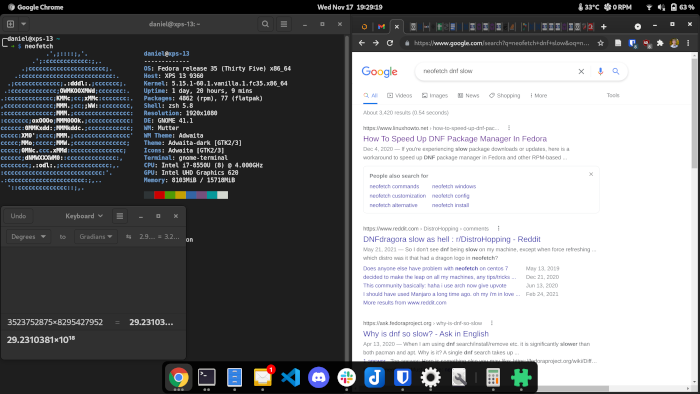The height and width of the screenshot is (394, 700).
Task: Open new terminal tab button
Action: (11, 24)
